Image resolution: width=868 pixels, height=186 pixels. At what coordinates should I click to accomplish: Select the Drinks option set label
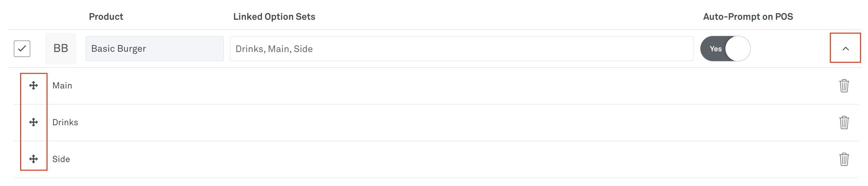pyautogui.click(x=65, y=122)
